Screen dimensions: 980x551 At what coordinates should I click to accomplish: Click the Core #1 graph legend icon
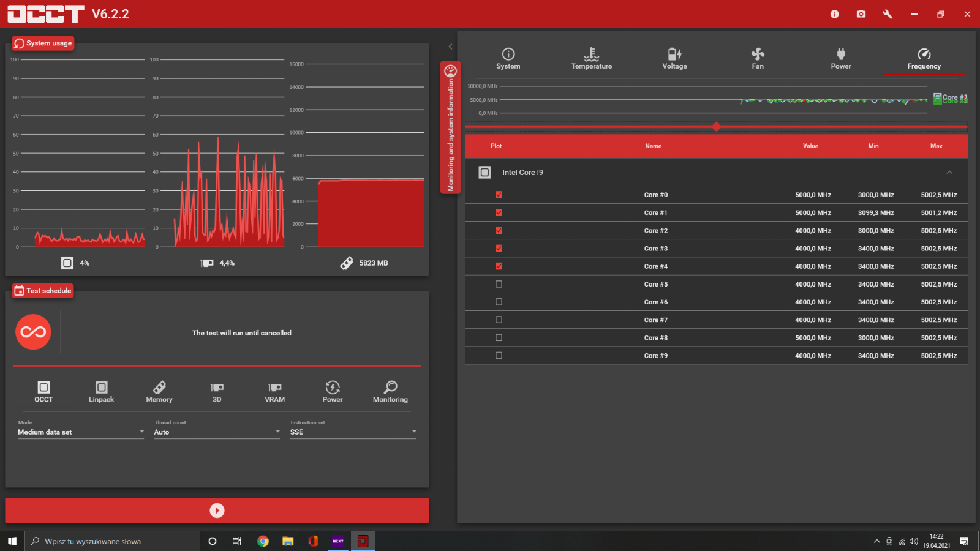pyautogui.click(x=937, y=98)
